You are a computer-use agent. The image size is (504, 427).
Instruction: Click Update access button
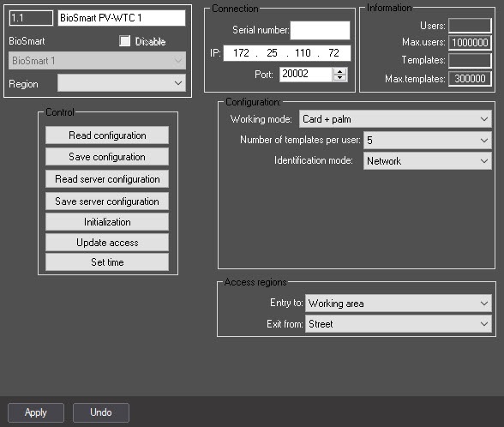click(x=107, y=243)
